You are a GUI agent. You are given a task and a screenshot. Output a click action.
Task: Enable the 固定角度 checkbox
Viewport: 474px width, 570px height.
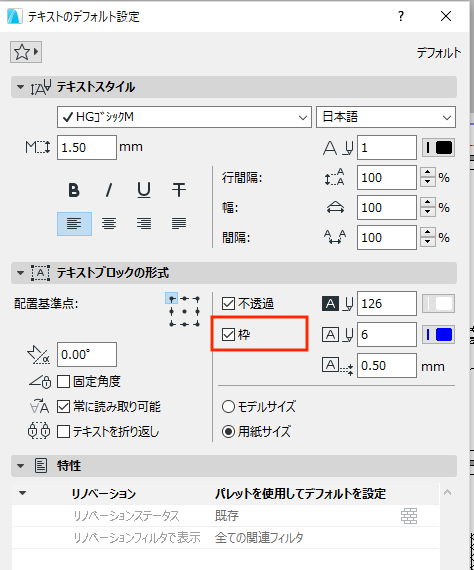64,382
